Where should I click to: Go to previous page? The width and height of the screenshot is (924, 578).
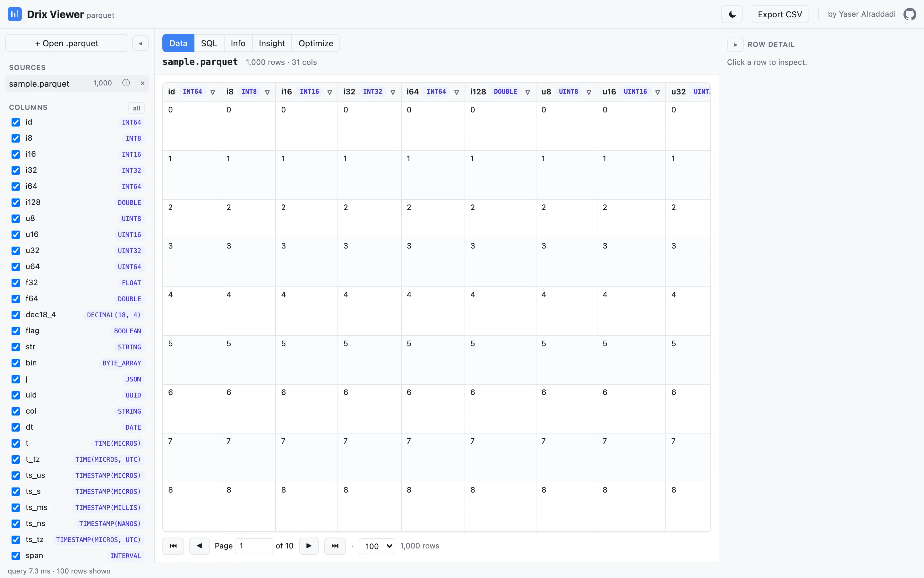pyautogui.click(x=199, y=546)
